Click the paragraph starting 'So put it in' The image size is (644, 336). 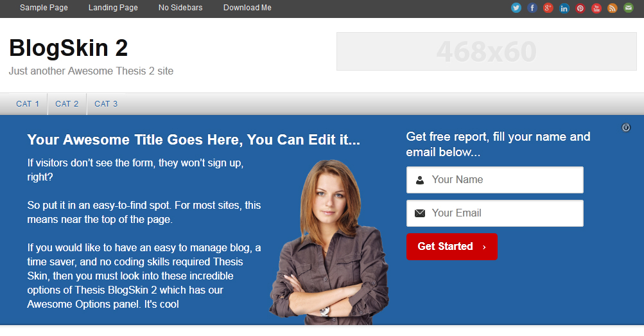144,213
